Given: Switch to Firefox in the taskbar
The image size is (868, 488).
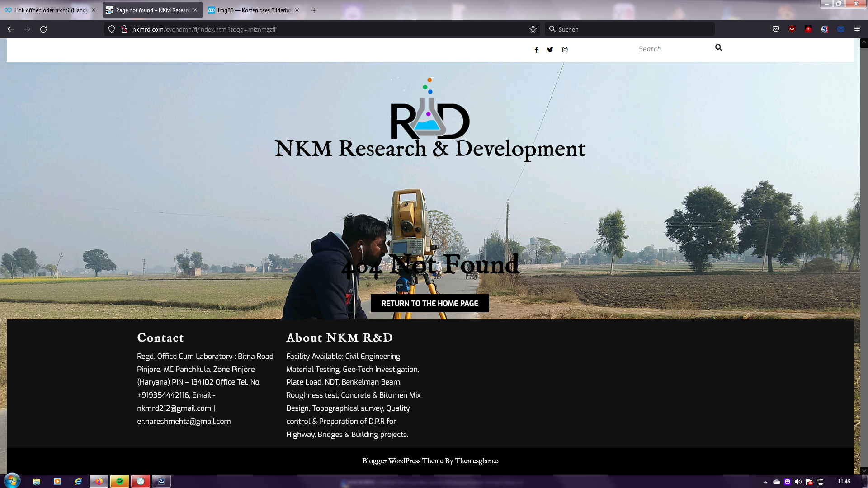Looking at the screenshot, I should (99, 481).
